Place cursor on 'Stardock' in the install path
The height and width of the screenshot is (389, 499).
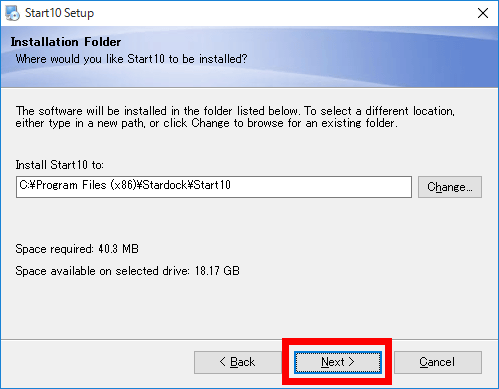pyautogui.click(x=165, y=185)
